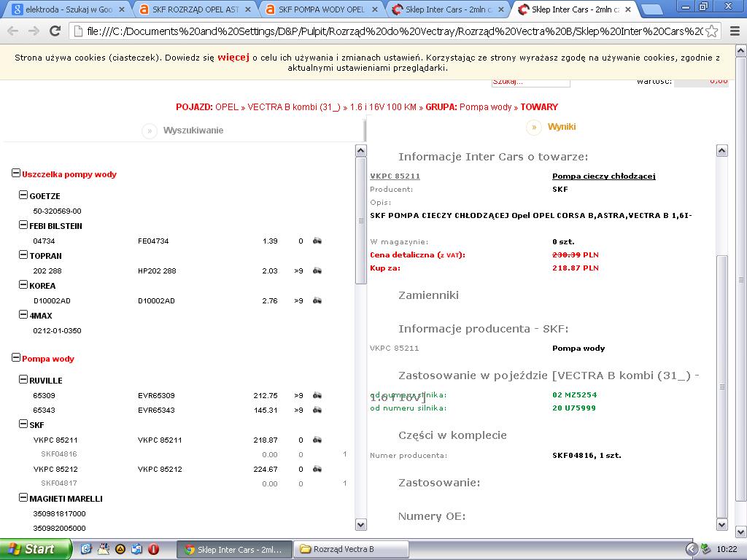Click price 212.75 in EVR65309 row
This screenshot has width=747, height=560.
click(266, 396)
